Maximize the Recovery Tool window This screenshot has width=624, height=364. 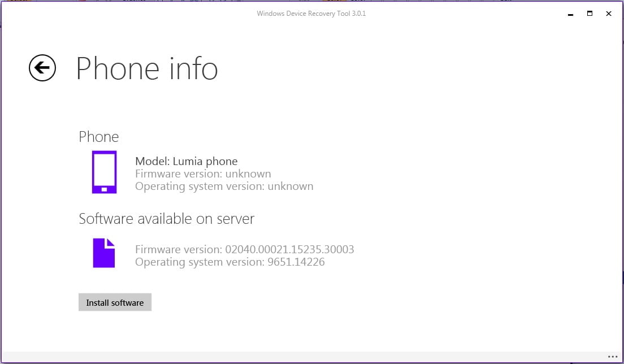click(590, 14)
